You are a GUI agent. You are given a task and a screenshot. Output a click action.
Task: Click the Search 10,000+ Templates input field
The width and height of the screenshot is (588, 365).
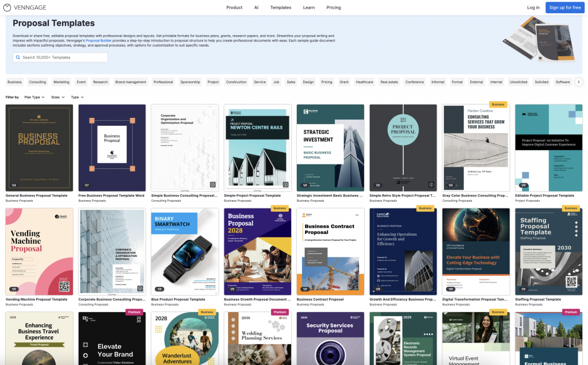pos(60,57)
